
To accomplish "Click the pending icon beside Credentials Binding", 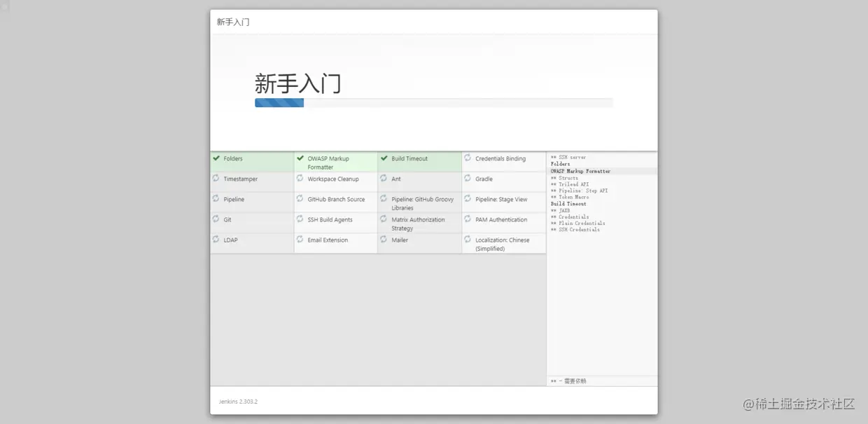I will [x=468, y=158].
